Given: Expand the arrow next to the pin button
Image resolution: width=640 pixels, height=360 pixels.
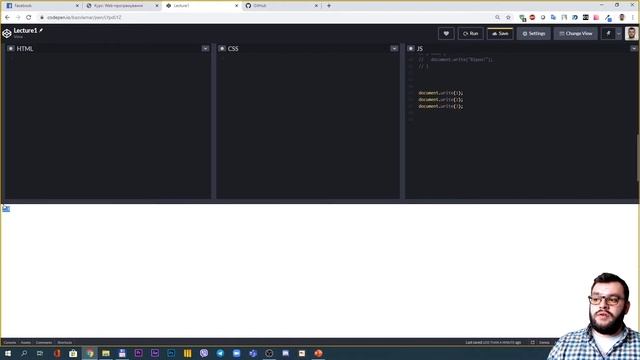Looking at the screenshot, I should pos(619,33).
